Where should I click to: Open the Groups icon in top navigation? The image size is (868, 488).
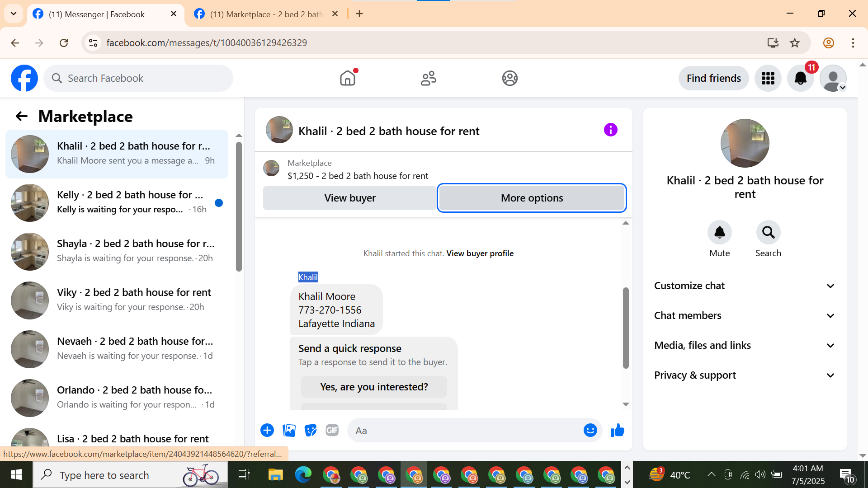(x=509, y=78)
